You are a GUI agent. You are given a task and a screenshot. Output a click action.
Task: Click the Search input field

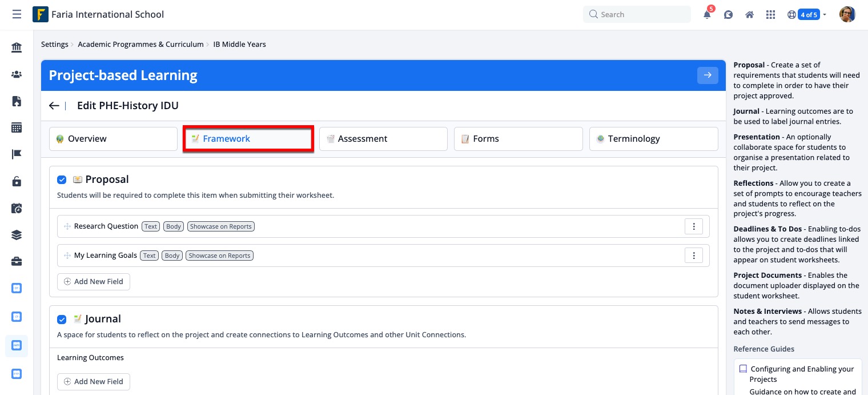click(x=637, y=14)
